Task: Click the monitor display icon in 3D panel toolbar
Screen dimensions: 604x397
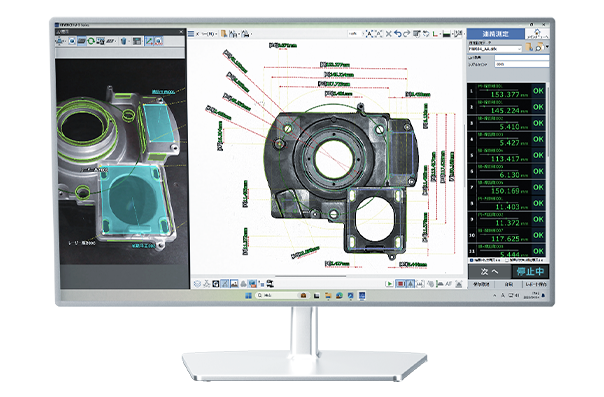Action: (101, 41)
